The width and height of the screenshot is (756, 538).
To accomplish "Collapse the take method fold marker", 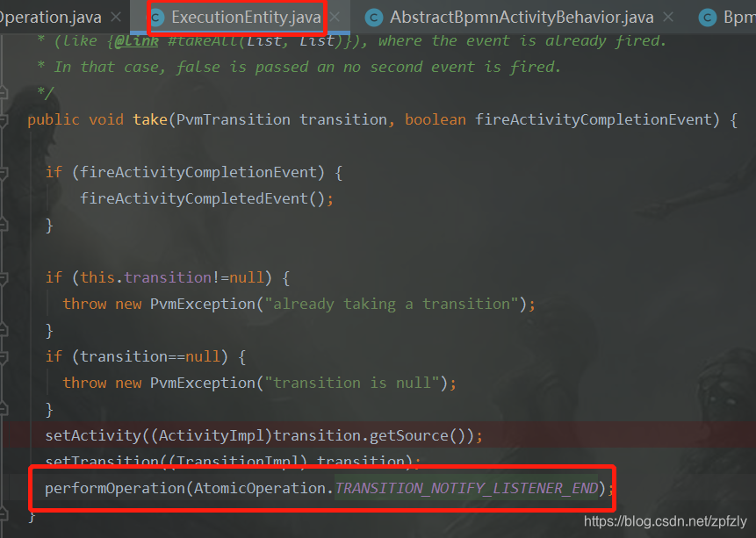I will tap(4, 119).
